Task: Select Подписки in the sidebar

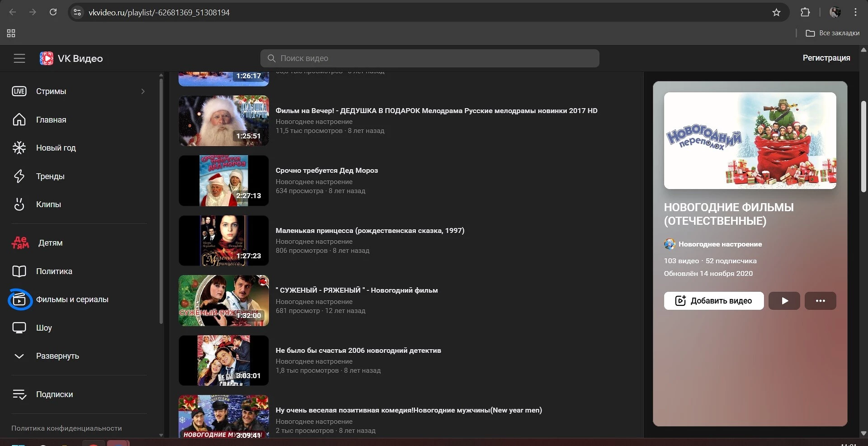Action: [54, 394]
